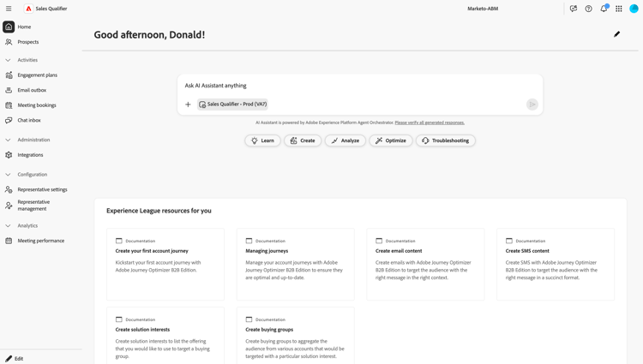The height and width of the screenshot is (364, 643).
Task: Open the hamburger navigation menu
Action: [x=9, y=9]
